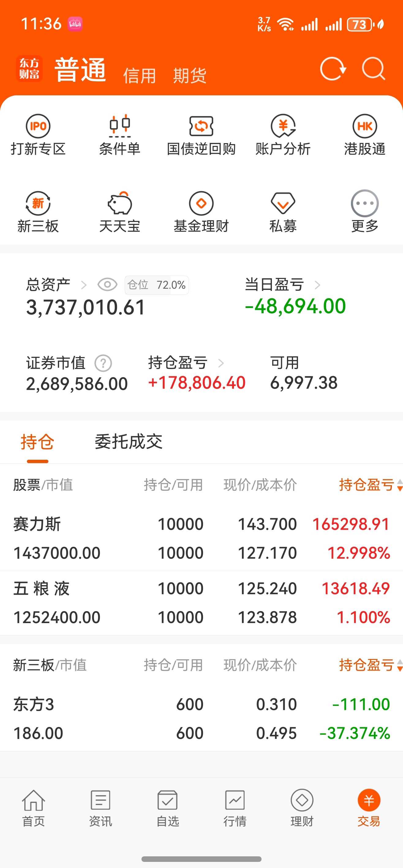Go to 首页 home in bottom bar
The width and height of the screenshot is (403, 868).
click(33, 808)
